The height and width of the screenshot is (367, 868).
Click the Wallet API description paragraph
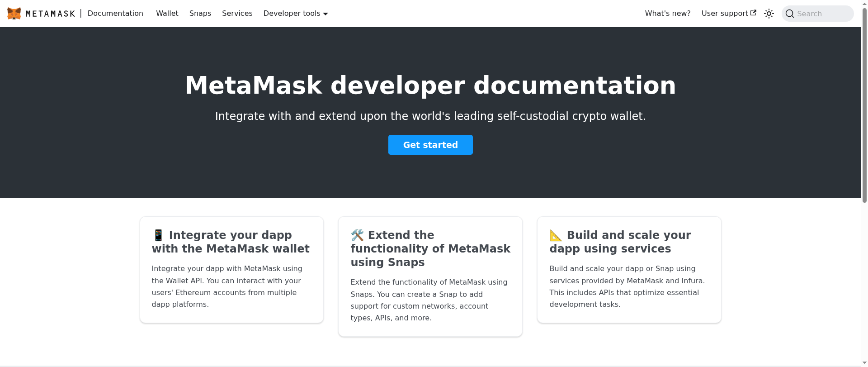[227, 286]
